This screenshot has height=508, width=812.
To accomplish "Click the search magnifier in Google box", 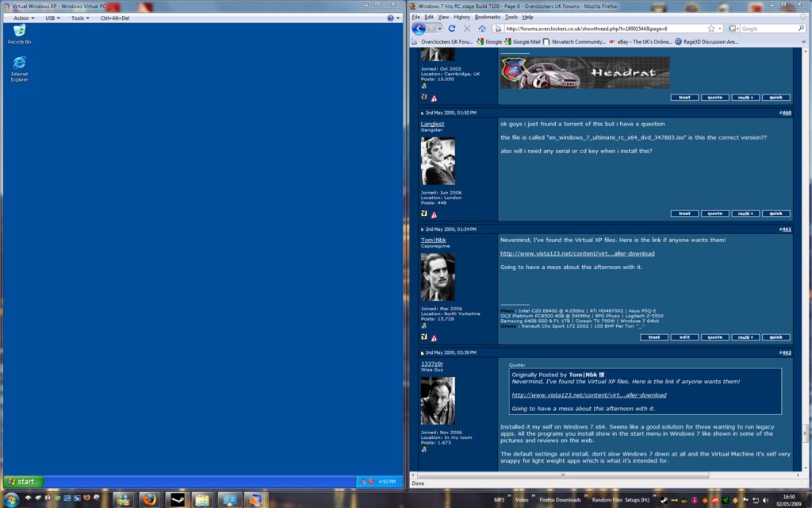I will (x=801, y=29).
